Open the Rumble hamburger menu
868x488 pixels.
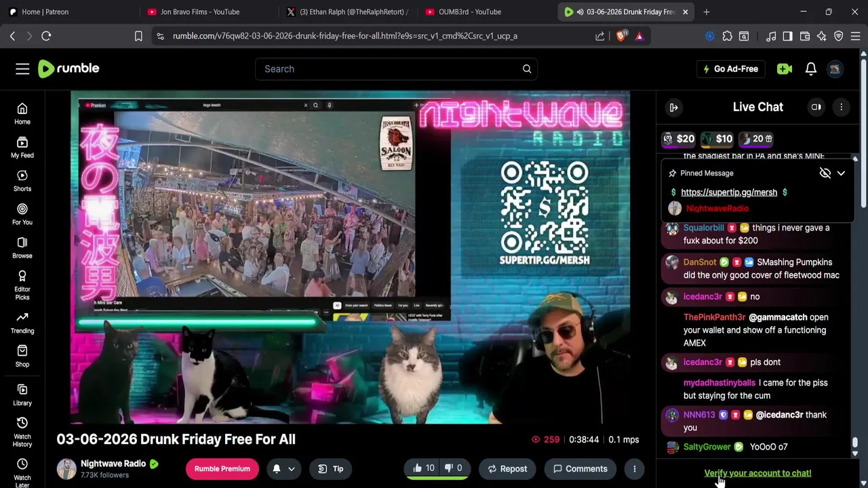22,68
